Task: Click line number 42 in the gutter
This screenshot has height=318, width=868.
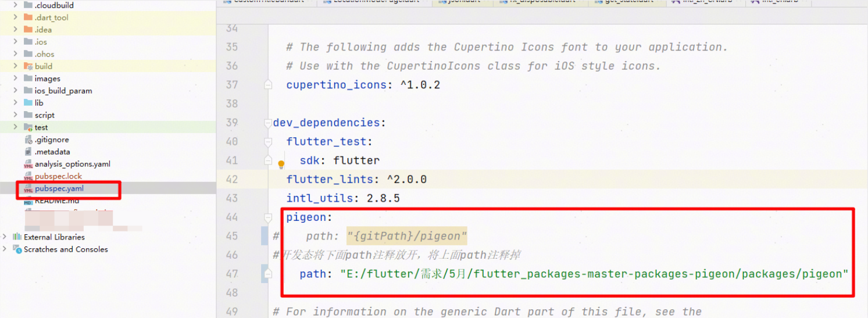Action: pyautogui.click(x=231, y=179)
